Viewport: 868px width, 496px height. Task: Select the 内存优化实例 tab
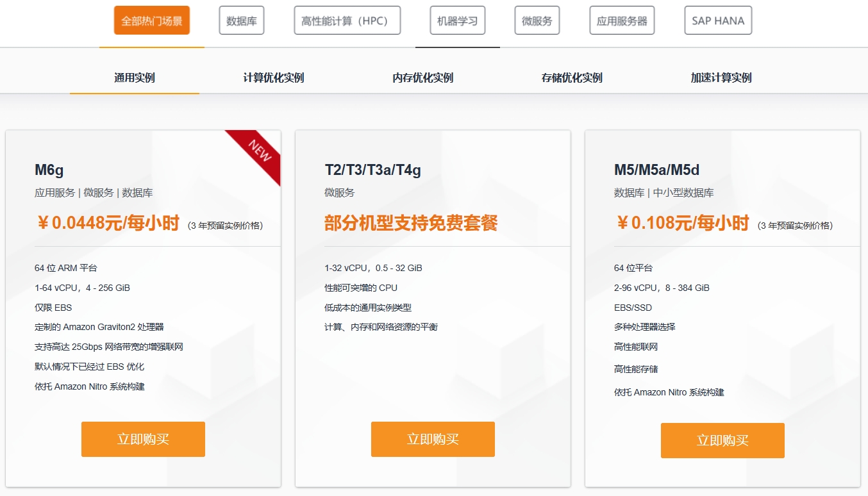pos(421,77)
